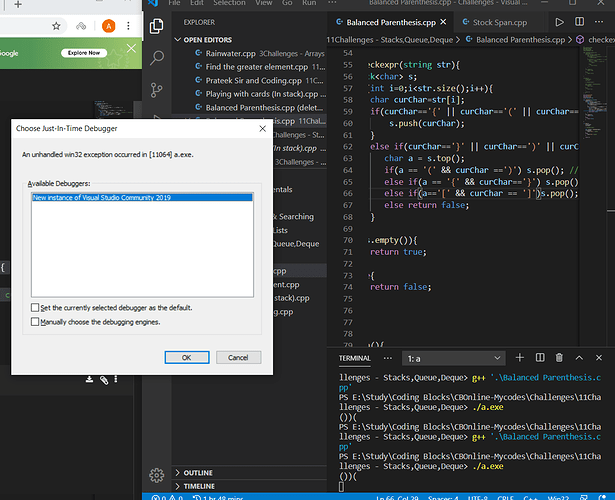Split the editor right

[x=579, y=22]
